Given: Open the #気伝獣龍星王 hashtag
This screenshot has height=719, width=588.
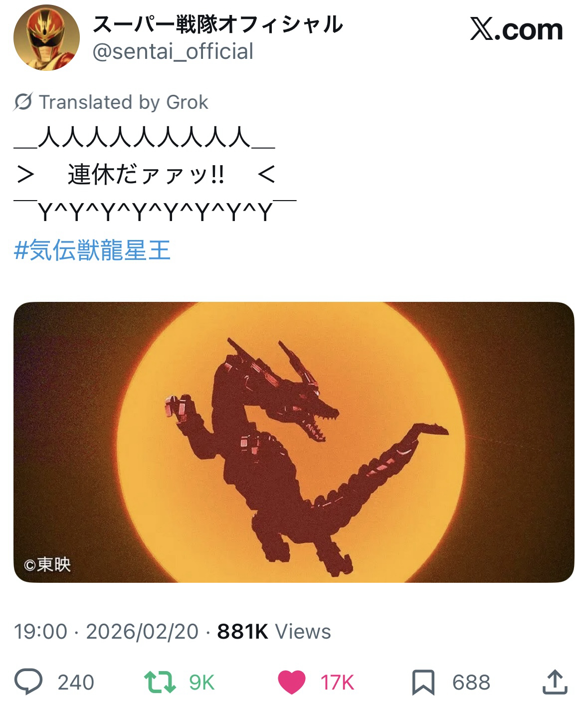Looking at the screenshot, I should (92, 250).
